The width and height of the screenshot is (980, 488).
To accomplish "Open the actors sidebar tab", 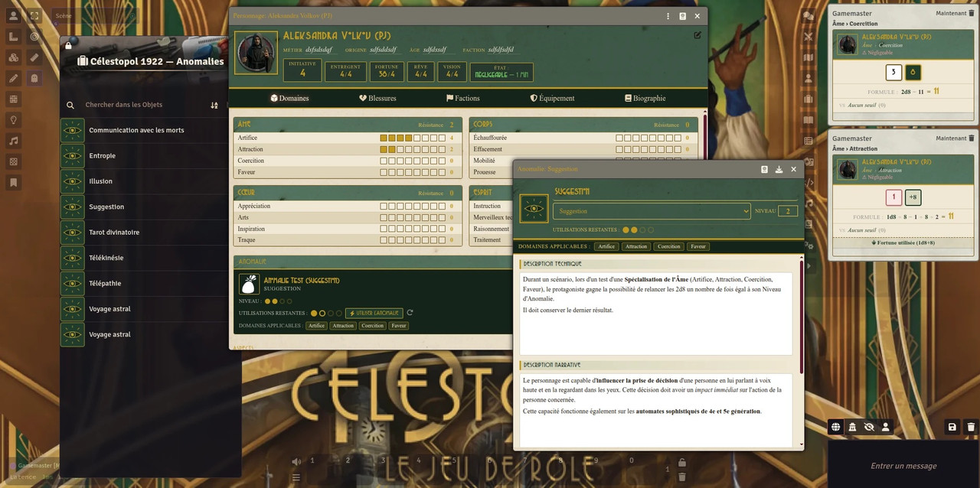I will point(808,78).
